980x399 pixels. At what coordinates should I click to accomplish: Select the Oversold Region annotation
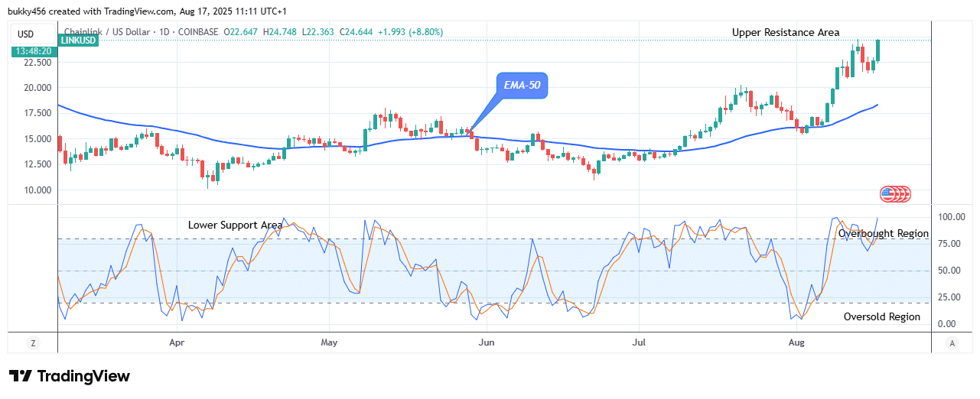pyautogui.click(x=882, y=316)
